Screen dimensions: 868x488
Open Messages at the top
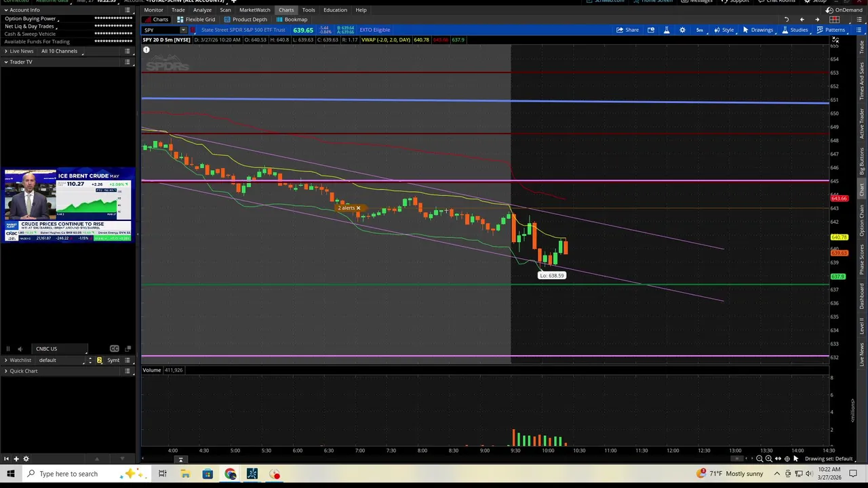(698, 1)
